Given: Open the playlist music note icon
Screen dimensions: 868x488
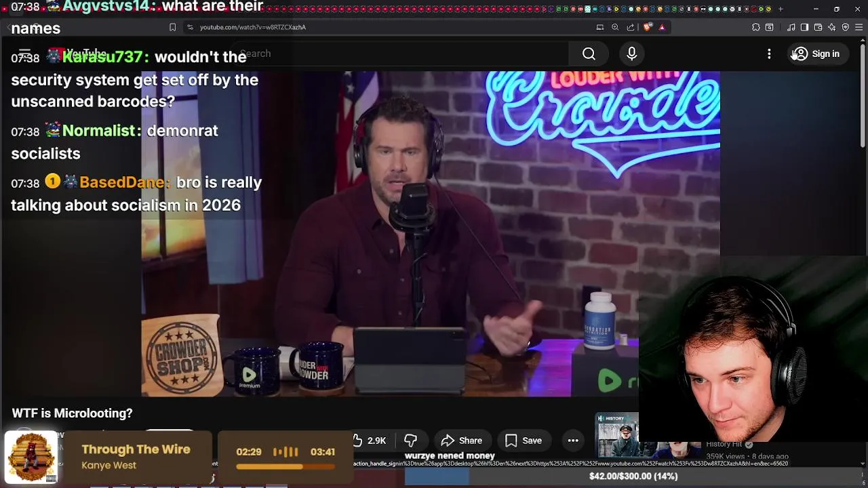Looking at the screenshot, I should [x=791, y=27].
